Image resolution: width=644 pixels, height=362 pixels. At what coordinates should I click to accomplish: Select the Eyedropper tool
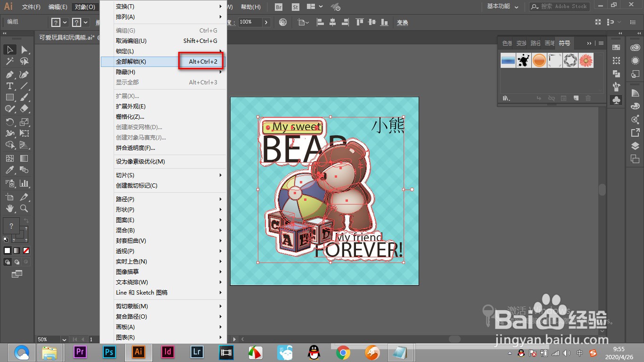[10, 170]
